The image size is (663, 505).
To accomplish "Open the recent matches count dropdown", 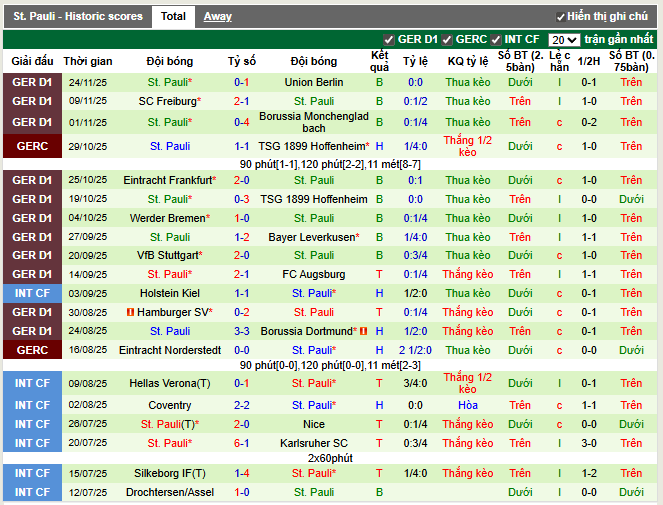I will [x=564, y=40].
